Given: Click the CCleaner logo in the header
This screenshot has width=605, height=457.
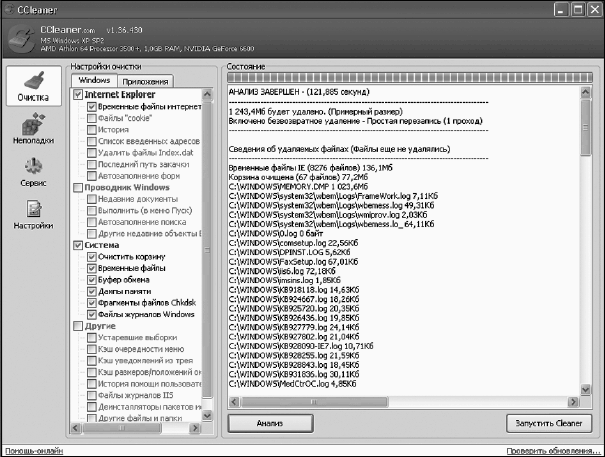Looking at the screenshot, I should pos(20,39).
